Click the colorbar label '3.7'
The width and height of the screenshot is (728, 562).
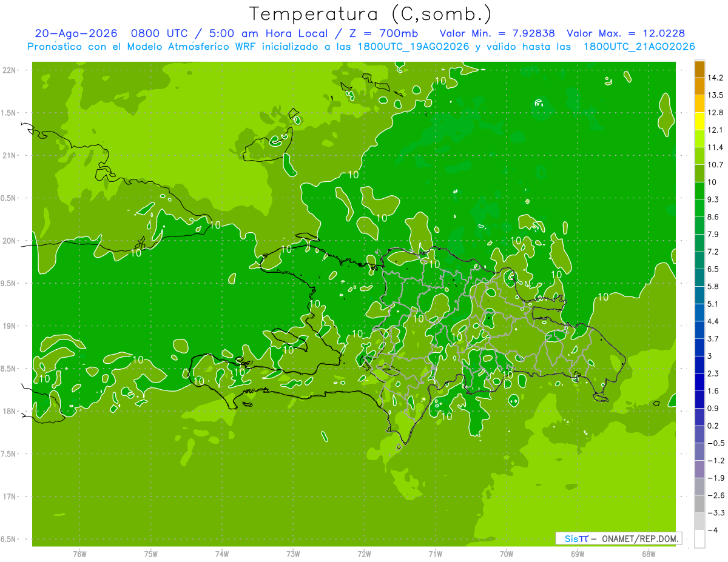point(713,338)
